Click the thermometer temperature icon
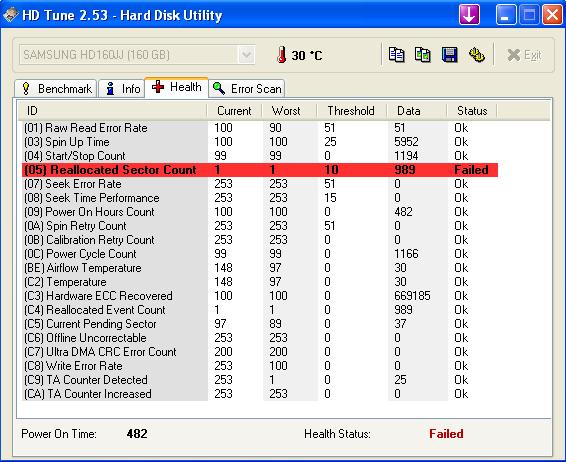Screen dimensions: 566x462 coord(282,55)
